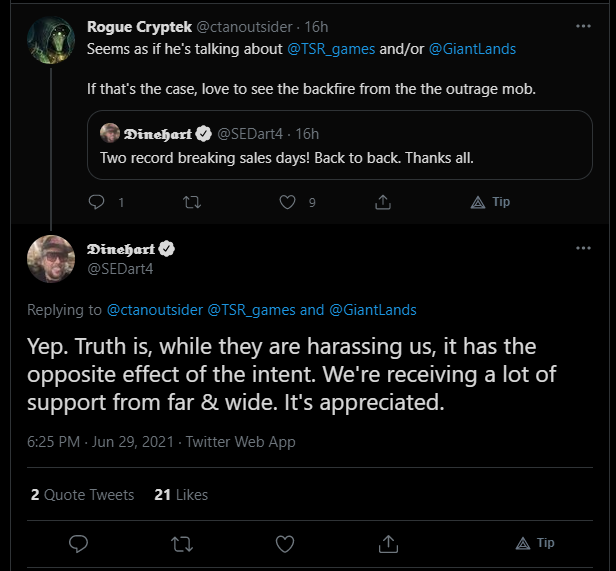Open @GiantLands mention in Rogue Cryptek's tweet
The width and height of the screenshot is (616, 571).
pos(472,49)
